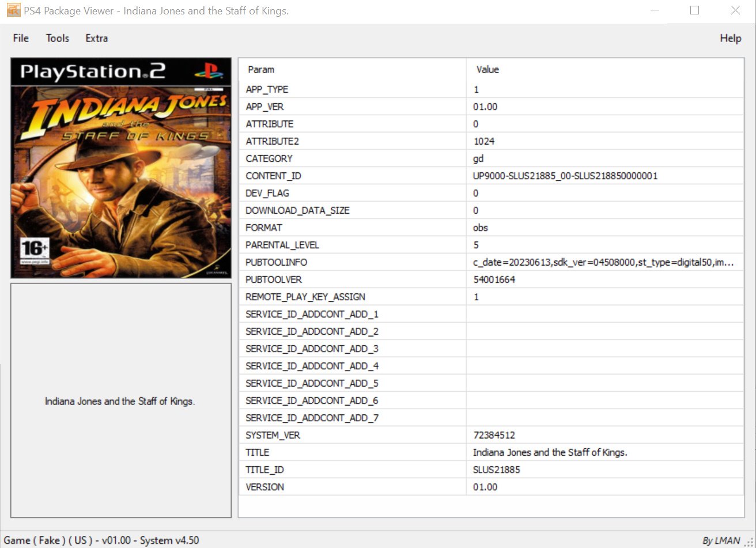Select the TITLE_ID parameter

click(265, 470)
